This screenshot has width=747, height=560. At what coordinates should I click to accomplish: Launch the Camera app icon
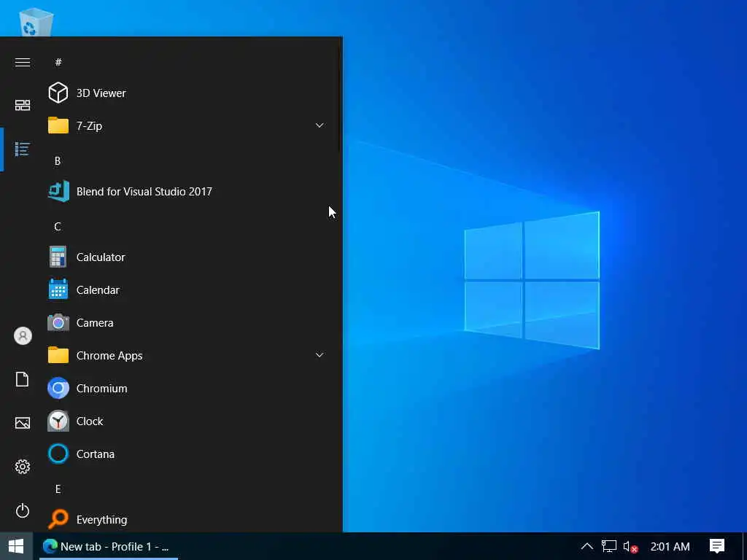point(58,322)
